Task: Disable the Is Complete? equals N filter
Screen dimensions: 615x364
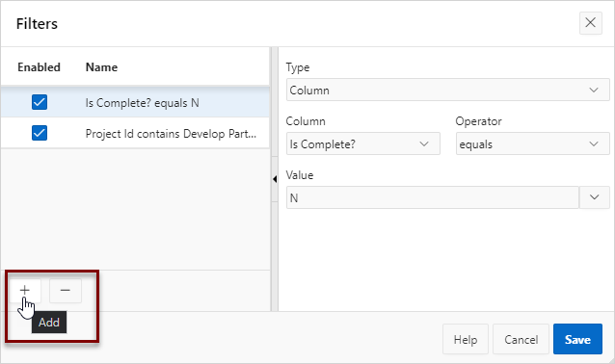Action: pyautogui.click(x=40, y=102)
